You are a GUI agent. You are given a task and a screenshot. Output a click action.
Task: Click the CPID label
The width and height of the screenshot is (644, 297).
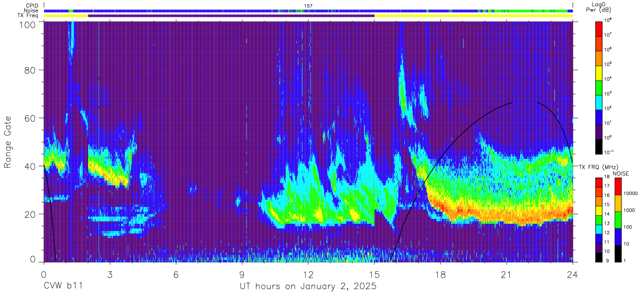click(31, 5)
